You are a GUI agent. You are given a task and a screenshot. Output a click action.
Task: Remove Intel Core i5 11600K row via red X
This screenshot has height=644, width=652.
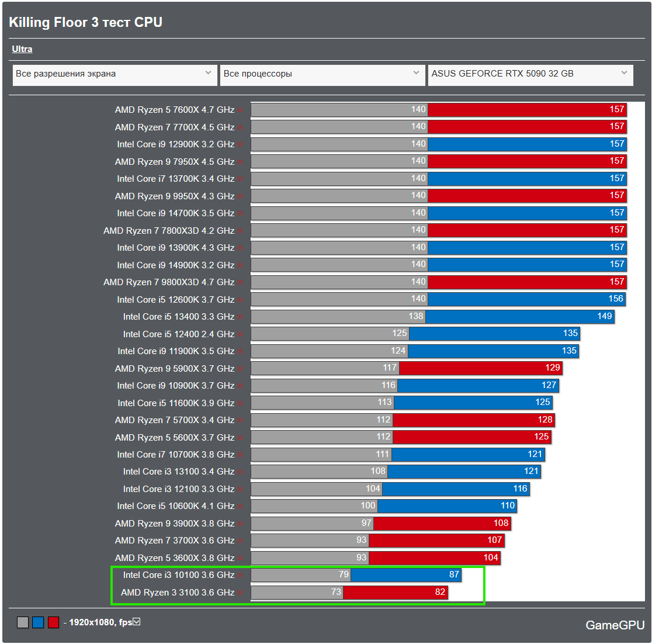point(240,404)
